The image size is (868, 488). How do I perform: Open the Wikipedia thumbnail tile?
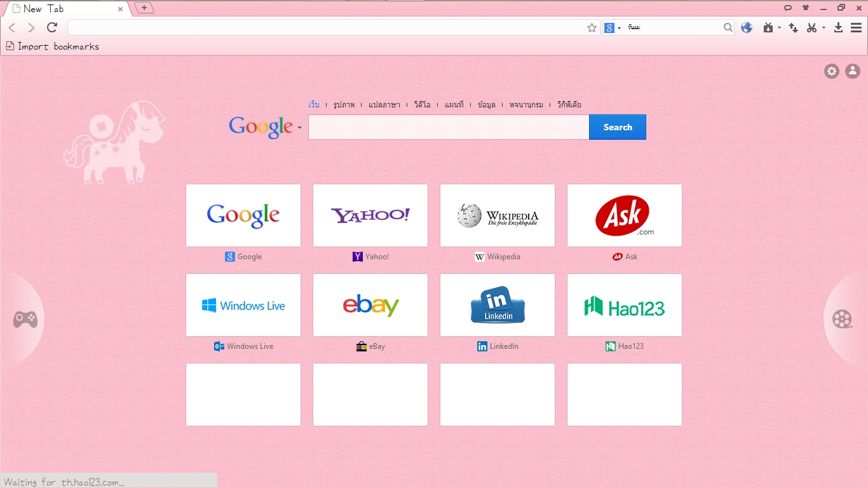[x=498, y=215]
